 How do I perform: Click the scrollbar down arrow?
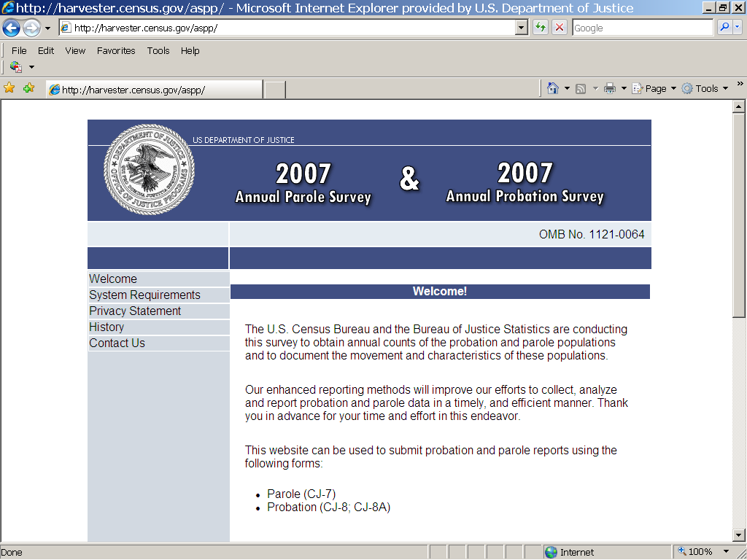[738, 535]
